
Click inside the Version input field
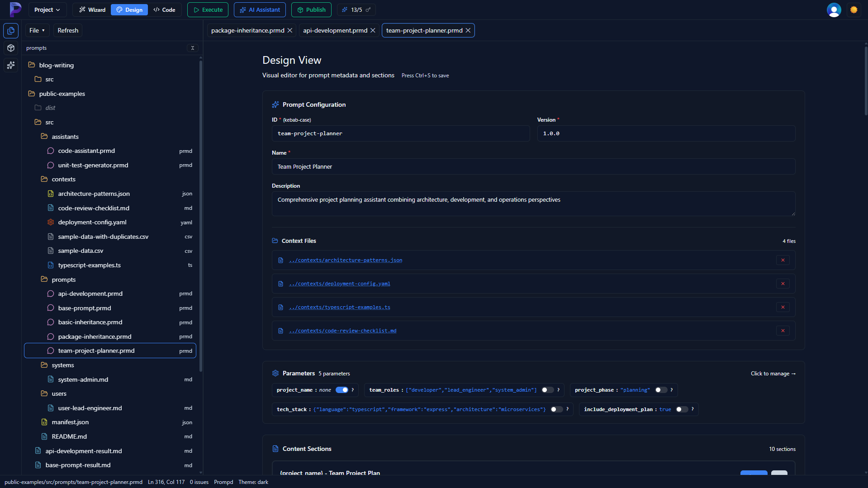point(665,133)
